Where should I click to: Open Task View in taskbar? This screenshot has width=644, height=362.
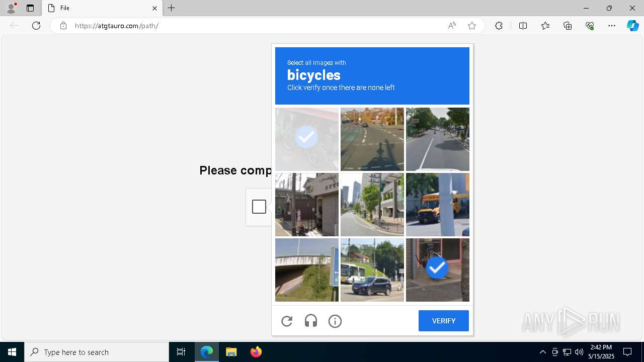(181, 352)
